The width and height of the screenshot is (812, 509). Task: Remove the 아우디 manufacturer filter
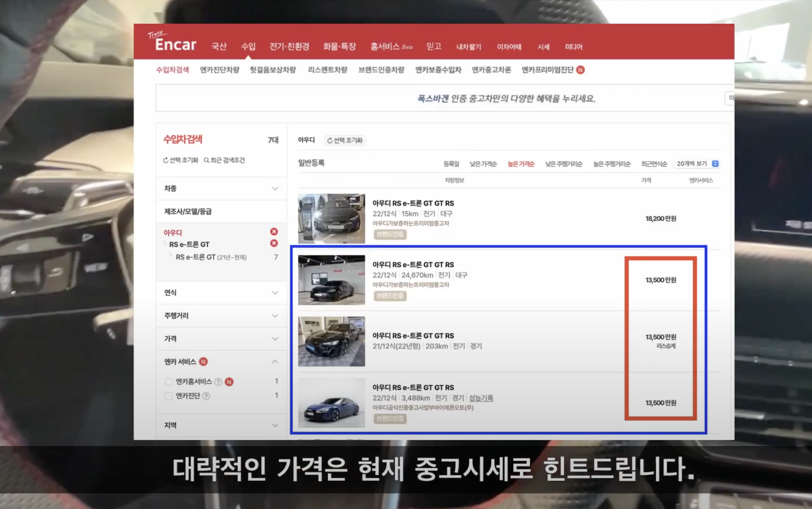[274, 232]
